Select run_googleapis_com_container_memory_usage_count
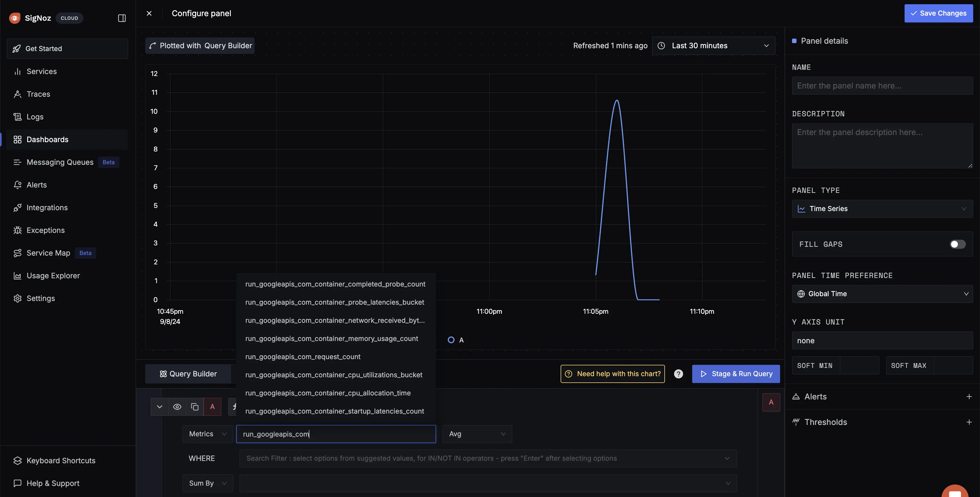The image size is (980, 497). [336, 339]
